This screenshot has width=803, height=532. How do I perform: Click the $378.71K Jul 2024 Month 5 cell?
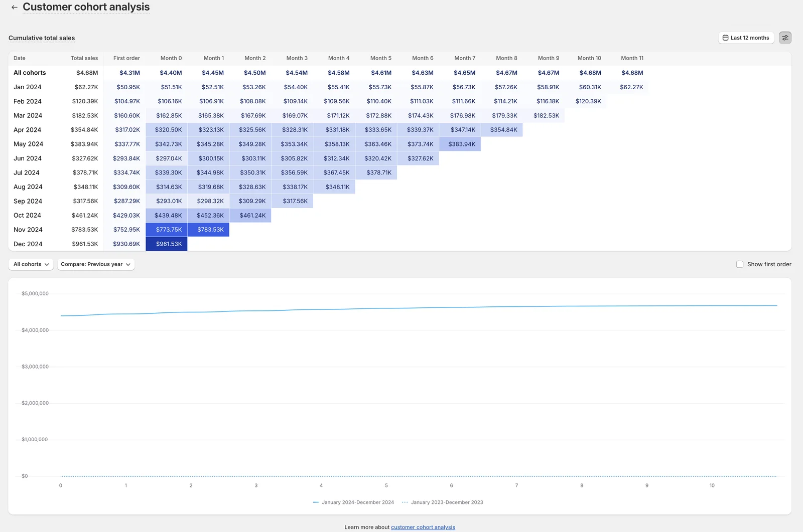pos(376,172)
